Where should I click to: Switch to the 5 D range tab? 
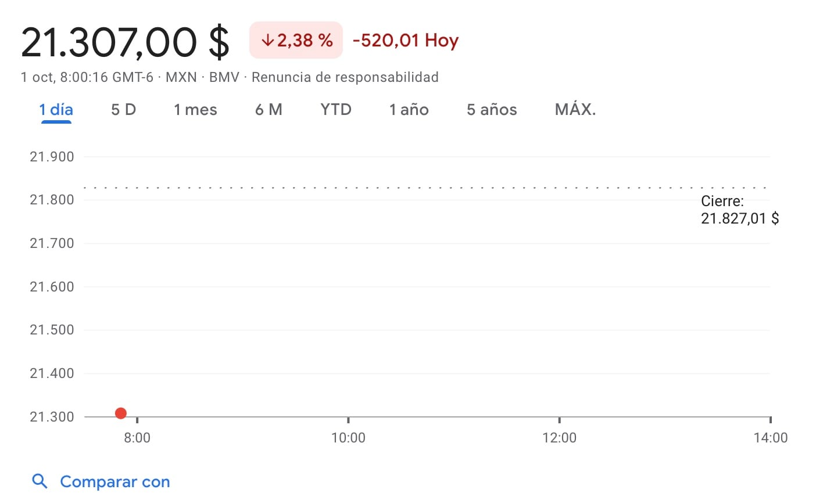coord(123,110)
